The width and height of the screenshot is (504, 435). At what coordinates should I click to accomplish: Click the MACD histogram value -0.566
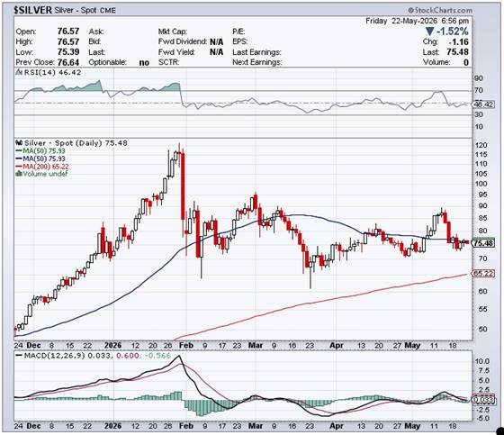click(x=157, y=356)
